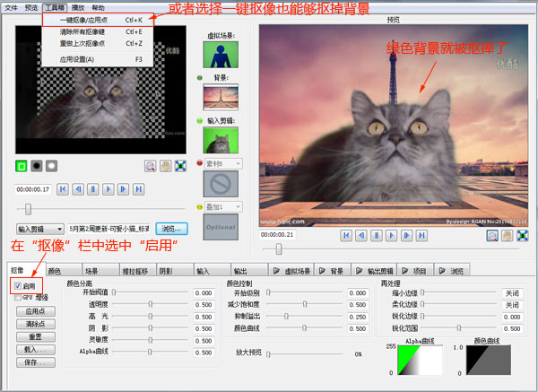The height and width of the screenshot is (392, 538).
Task: Activate zoom magnifier in right 预览 panel
Action: point(492,236)
